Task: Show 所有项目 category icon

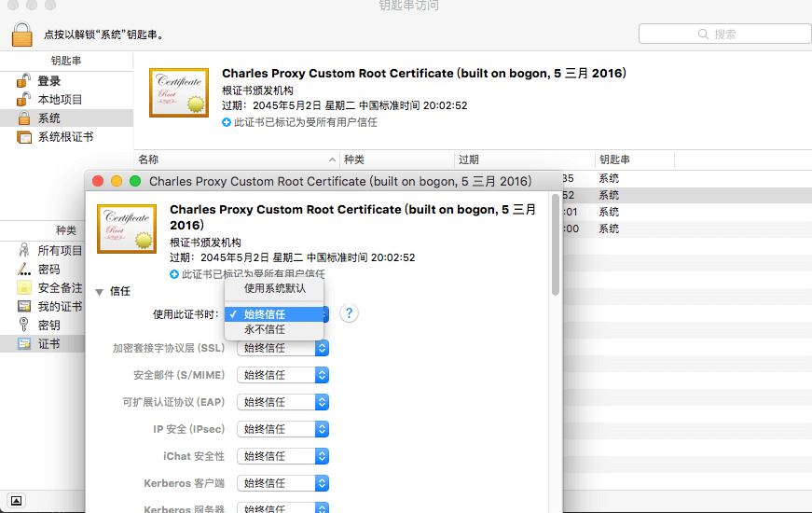Action: (24, 250)
